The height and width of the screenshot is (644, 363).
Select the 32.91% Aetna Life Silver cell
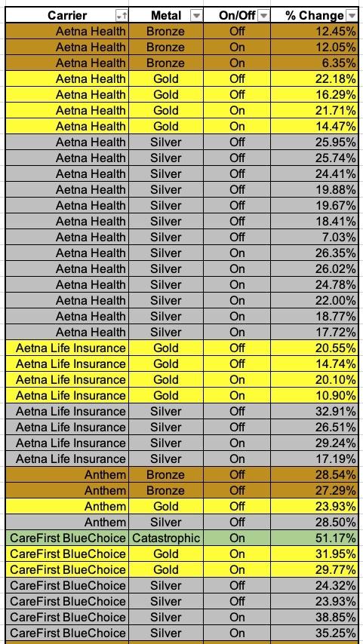pyautogui.click(x=314, y=411)
